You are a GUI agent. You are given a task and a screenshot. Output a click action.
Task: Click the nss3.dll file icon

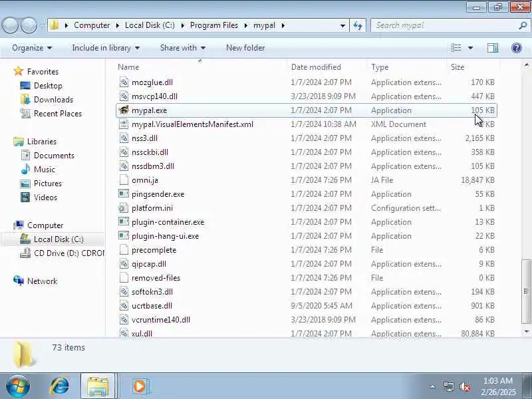click(124, 138)
